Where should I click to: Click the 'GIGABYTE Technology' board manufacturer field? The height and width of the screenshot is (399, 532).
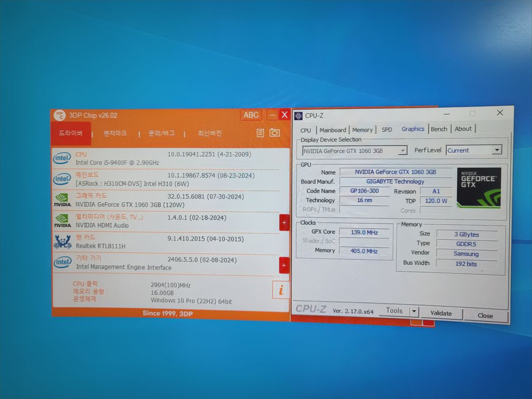(x=396, y=181)
